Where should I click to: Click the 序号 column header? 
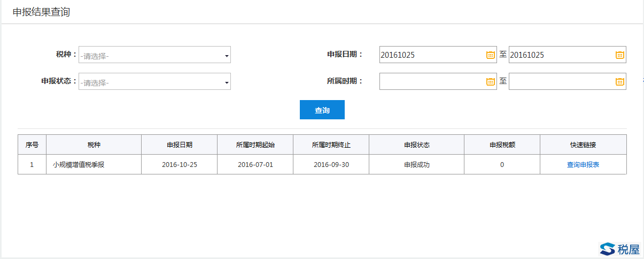(x=32, y=144)
